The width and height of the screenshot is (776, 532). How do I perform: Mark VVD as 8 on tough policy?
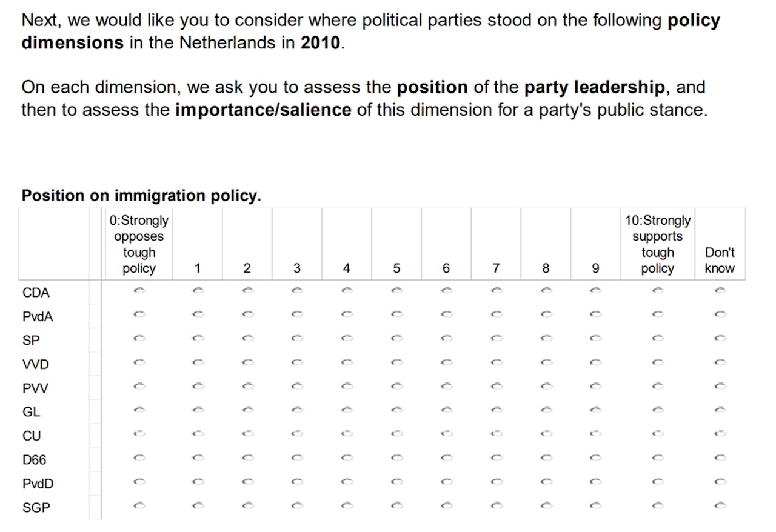tap(545, 362)
